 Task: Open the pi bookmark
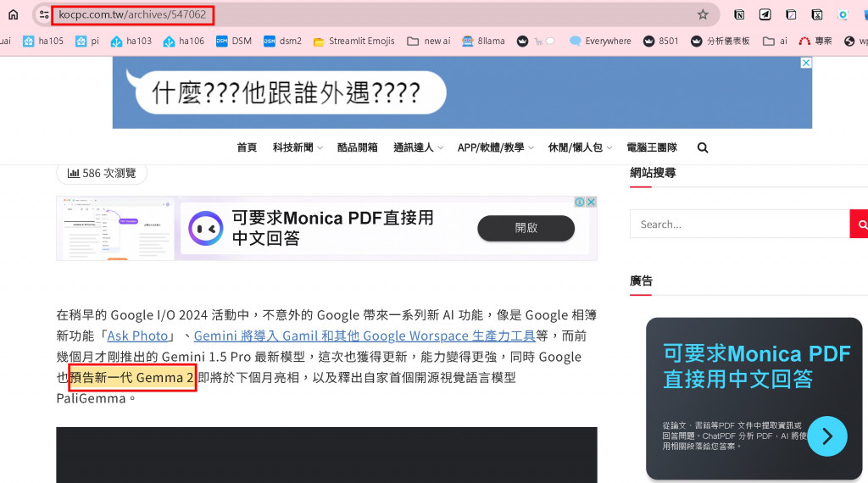(x=87, y=41)
